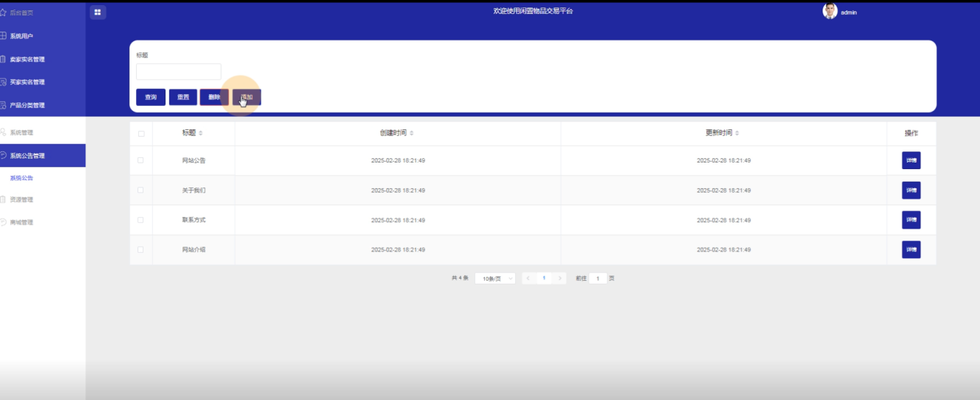Toggle the sidebar collapse grid icon
The width and height of the screenshot is (980, 400).
[97, 12]
